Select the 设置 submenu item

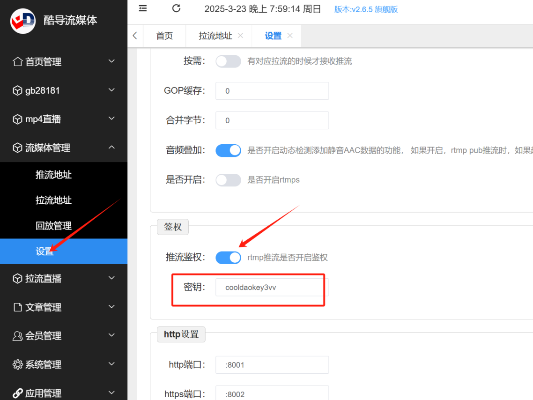click(64, 251)
